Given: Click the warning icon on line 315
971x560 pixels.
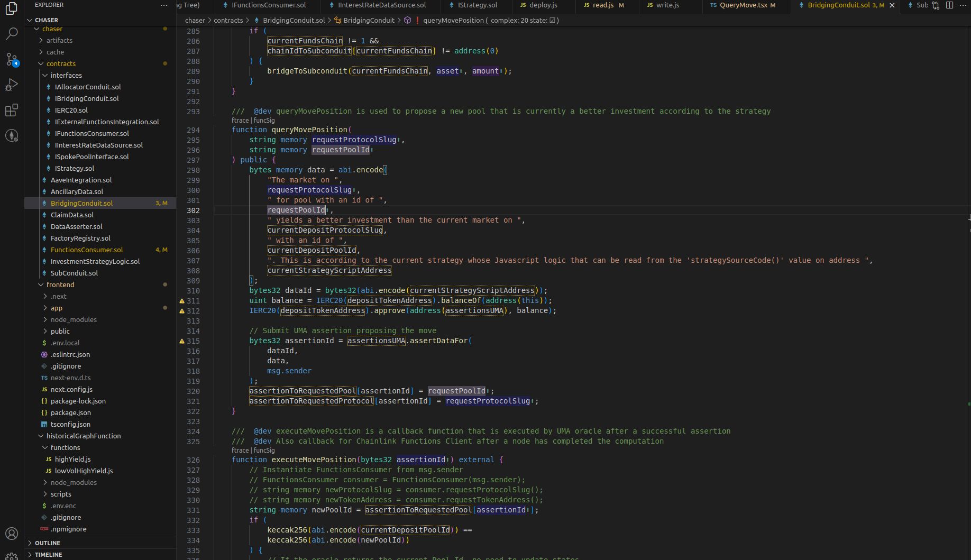Looking at the screenshot, I should click(182, 341).
